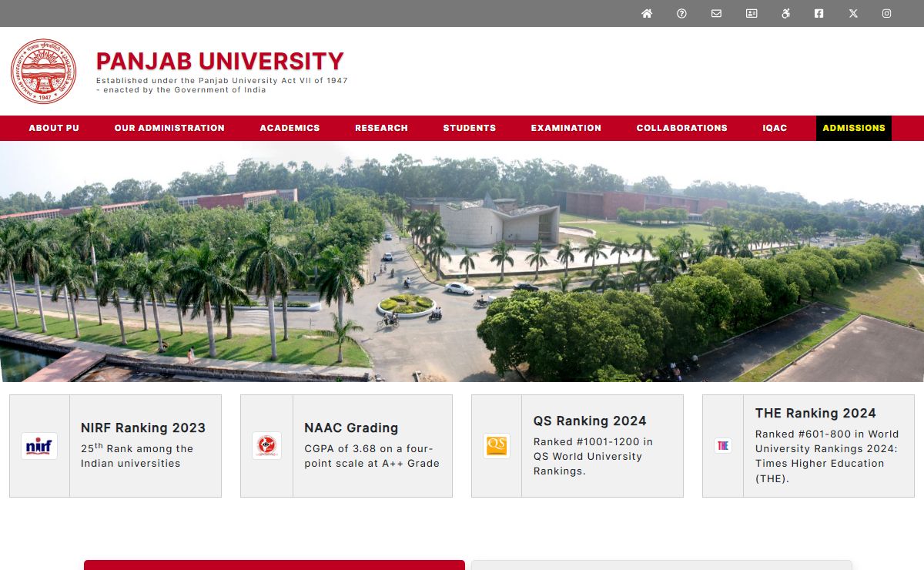Click text 'Ranked #1001-1200 in QS World'
This screenshot has height=570, width=924.
pyautogui.click(x=593, y=456)
